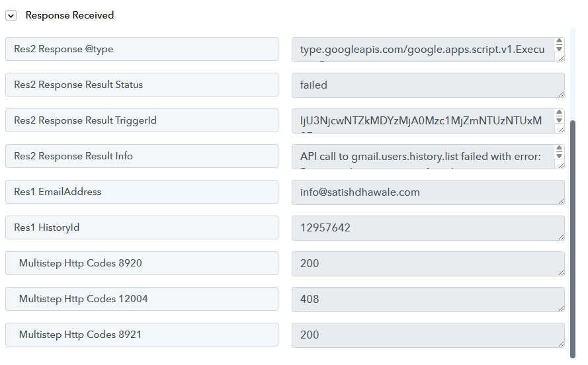
Task: Select the Multistep Http Codes 8920 label
Action: click(142, 263)
